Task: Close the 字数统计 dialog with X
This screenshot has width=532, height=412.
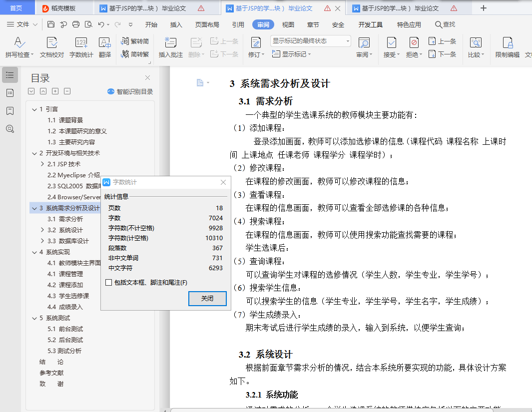Action: [x=223, y=182]
